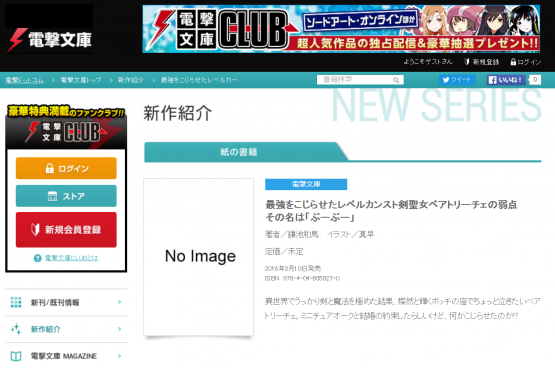Image resolution: width=555 pixels, height=368 pixels.
Task: Open 電撃文庫CLUBとは help link
Action: pyautogui.click(x=71, y=258)
